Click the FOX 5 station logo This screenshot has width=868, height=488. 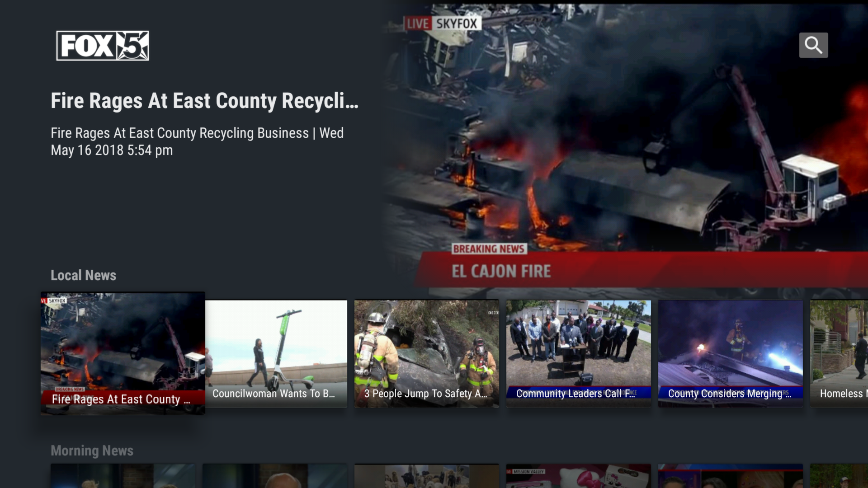coord(102,46)
